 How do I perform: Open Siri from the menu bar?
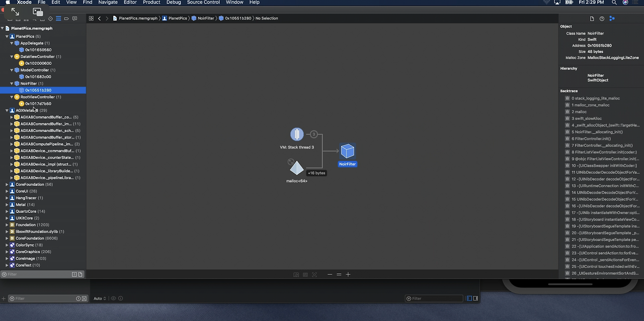coord(625,3)
